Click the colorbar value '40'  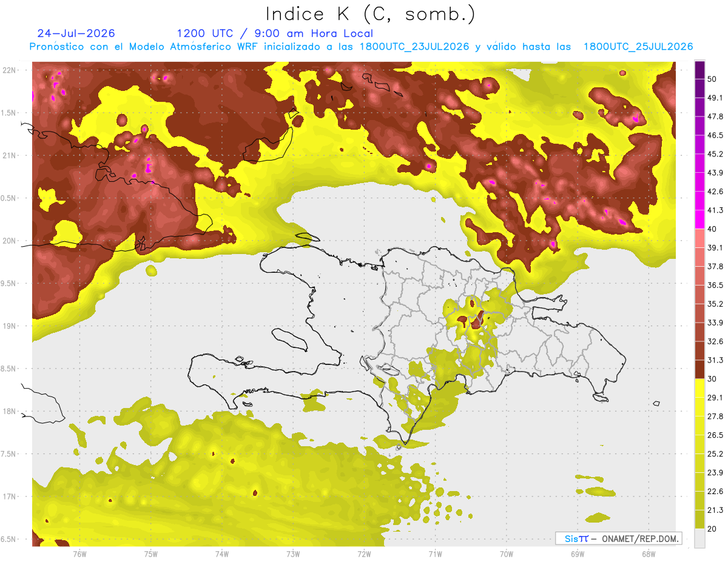click(712, 229)
